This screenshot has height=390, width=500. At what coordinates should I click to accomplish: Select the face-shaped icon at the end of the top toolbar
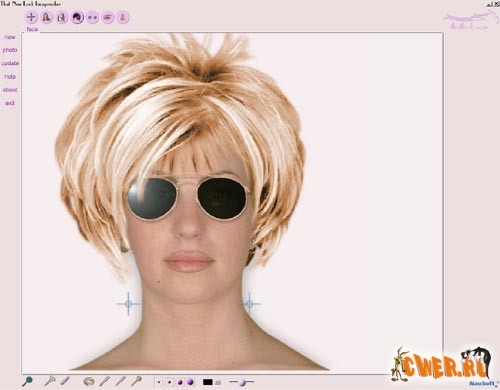(123, 17)
